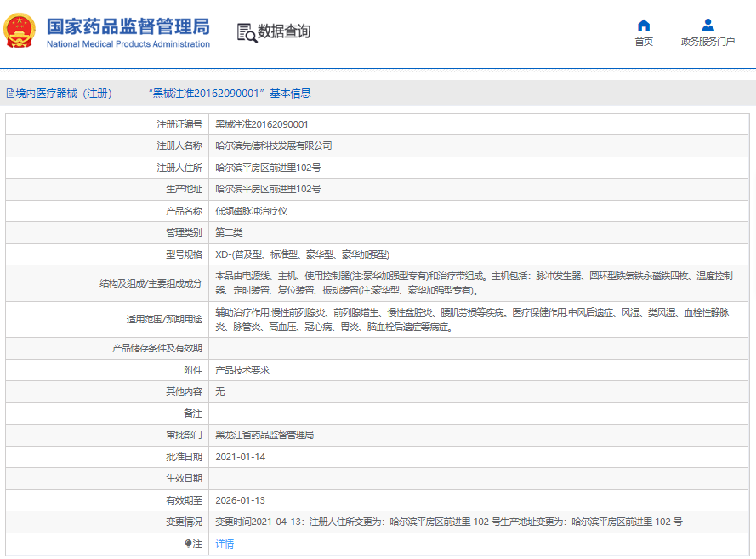Select expiry date 2026-01-13
The width and height of the screenshot is (756, 559).
240,500
